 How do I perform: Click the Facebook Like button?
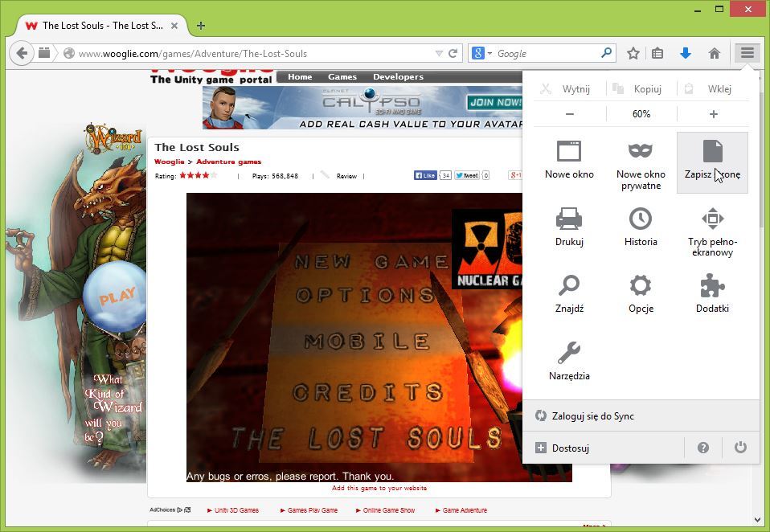click(425, 175)
